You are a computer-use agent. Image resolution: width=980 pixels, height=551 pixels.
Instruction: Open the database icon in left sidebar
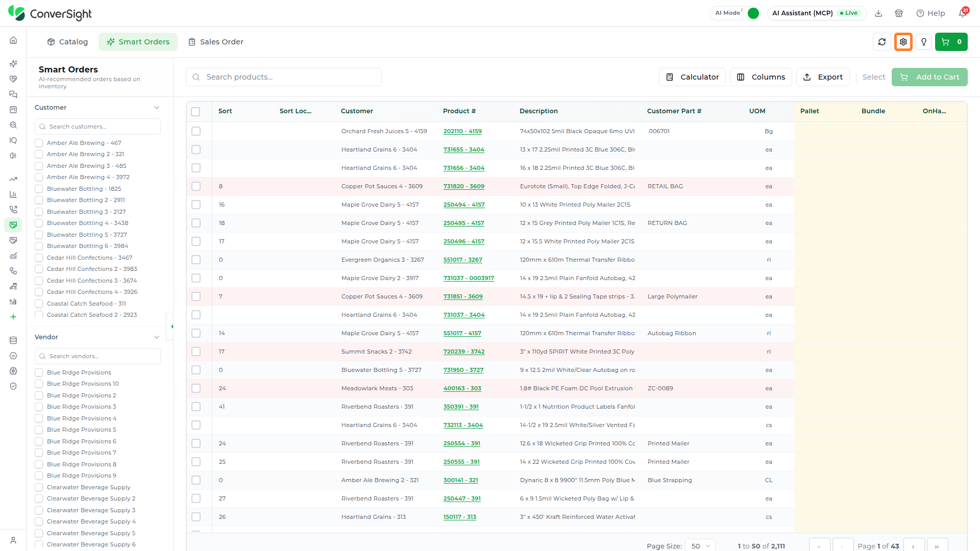pos(13,340)
